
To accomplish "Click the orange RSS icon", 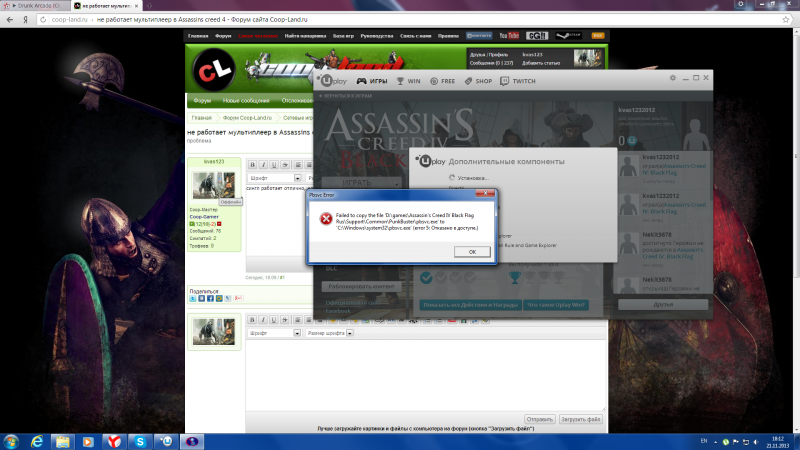I will [x=597, y=36].
